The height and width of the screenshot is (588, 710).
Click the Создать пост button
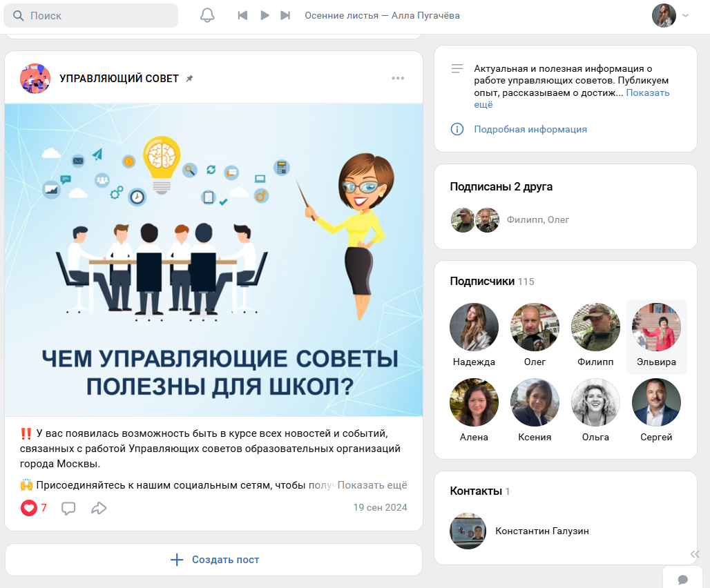pos(214,560)
